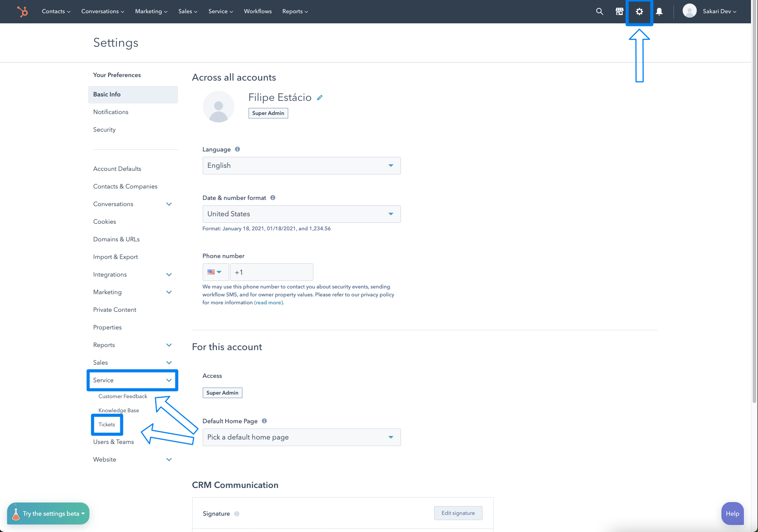Click the HubSpot sprocket logo
This screenshot has height=532, width=758.
pos(22,11)
